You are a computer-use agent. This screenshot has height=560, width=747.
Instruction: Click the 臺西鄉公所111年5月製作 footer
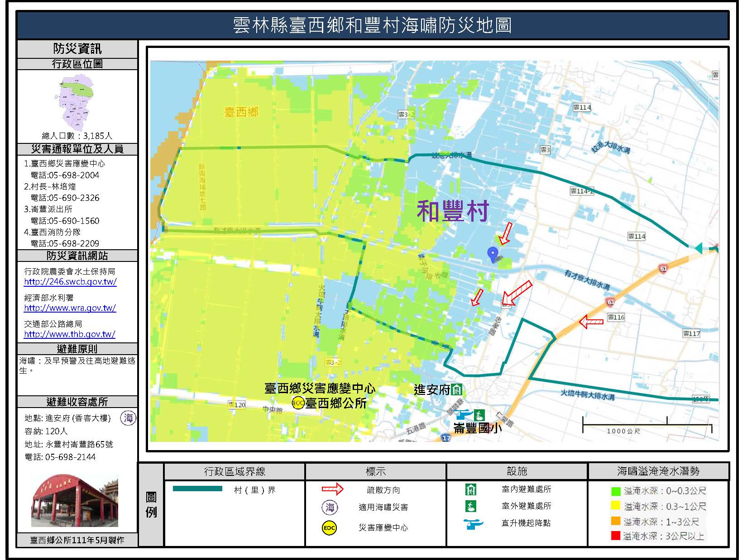pyautogui.click(x=77, y=540)
